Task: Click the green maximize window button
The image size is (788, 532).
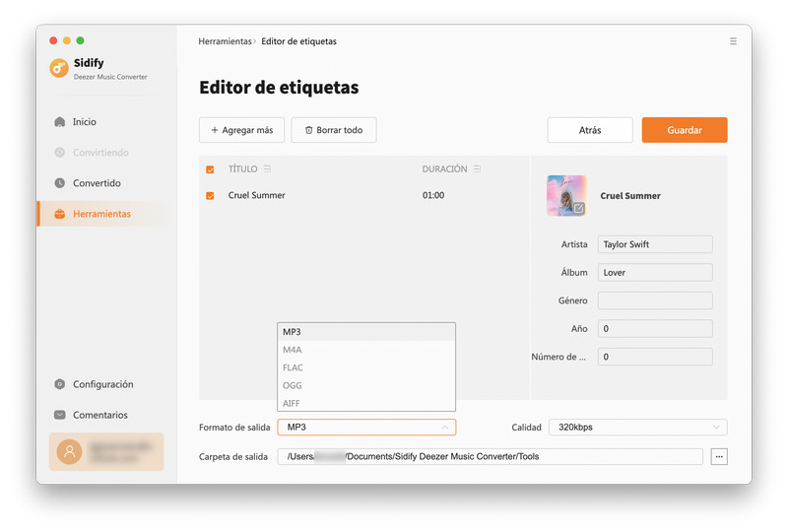Action: (x=80, y=40)
